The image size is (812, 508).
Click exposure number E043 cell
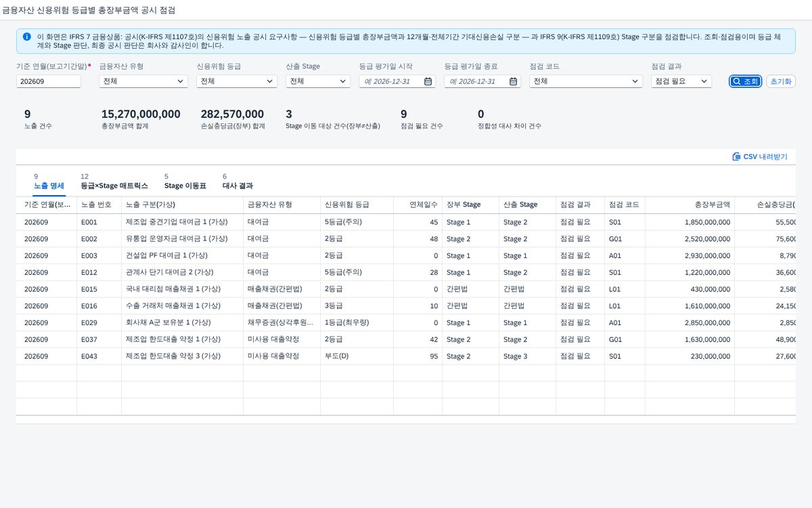[99, 356]
